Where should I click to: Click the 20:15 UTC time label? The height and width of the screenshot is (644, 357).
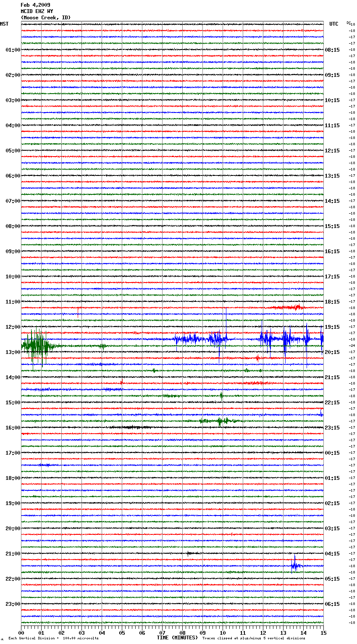click(332, 352)
